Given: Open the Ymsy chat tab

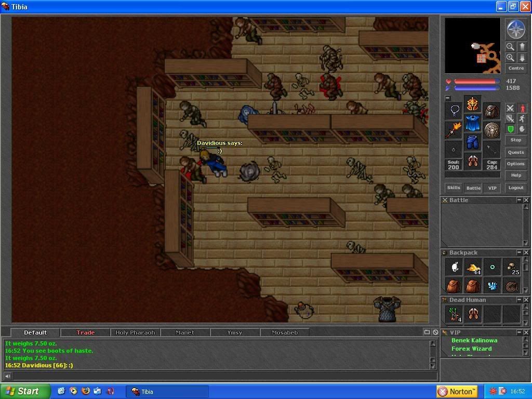Looking at the screenshot, I should tap(235, 332).
